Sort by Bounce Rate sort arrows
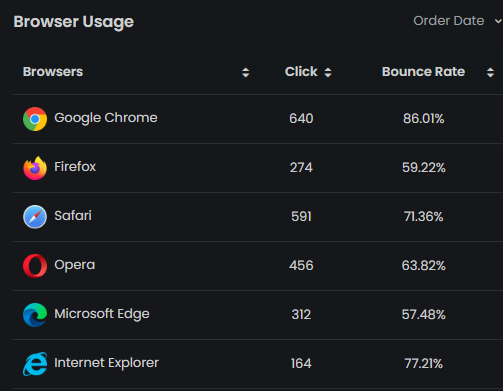Viewport: 503px width, 391px height. pyautogui.click(x=490, y=72)
